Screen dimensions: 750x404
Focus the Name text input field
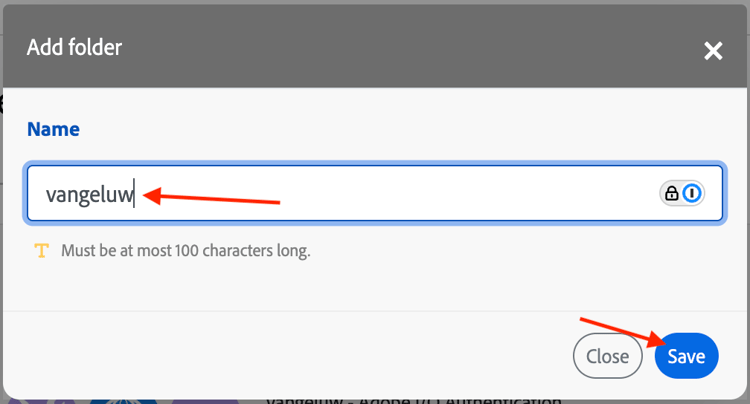(375, 193)
